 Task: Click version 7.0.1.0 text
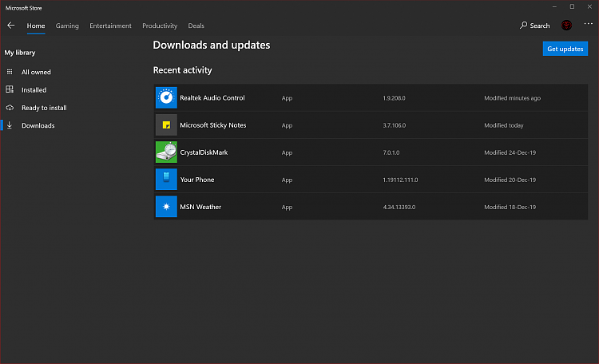pos(391,152)
